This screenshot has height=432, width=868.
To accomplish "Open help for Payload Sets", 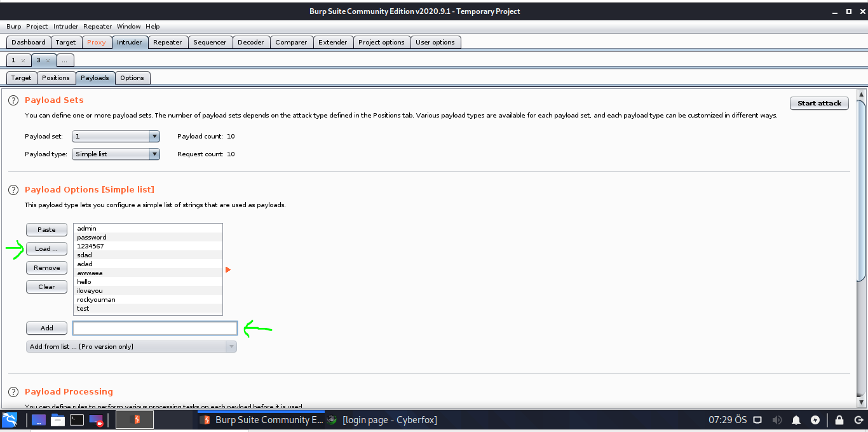I will tap(13, 100).
